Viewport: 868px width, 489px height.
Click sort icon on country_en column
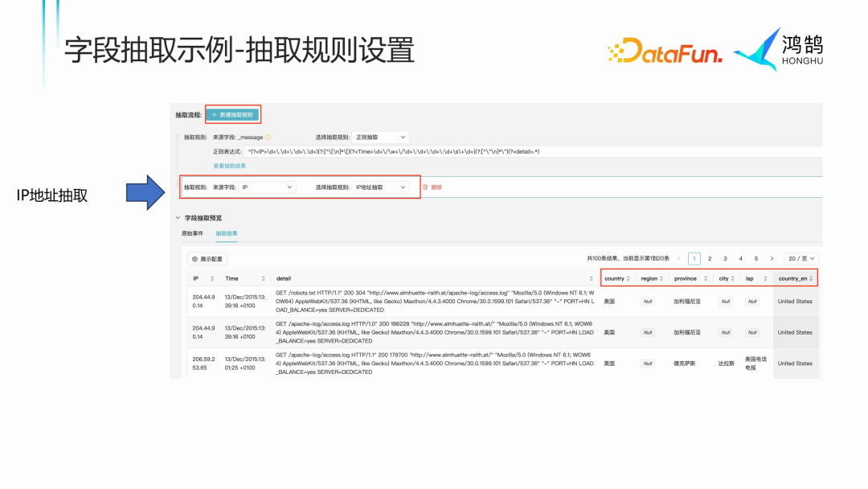(x=811, y=278)
